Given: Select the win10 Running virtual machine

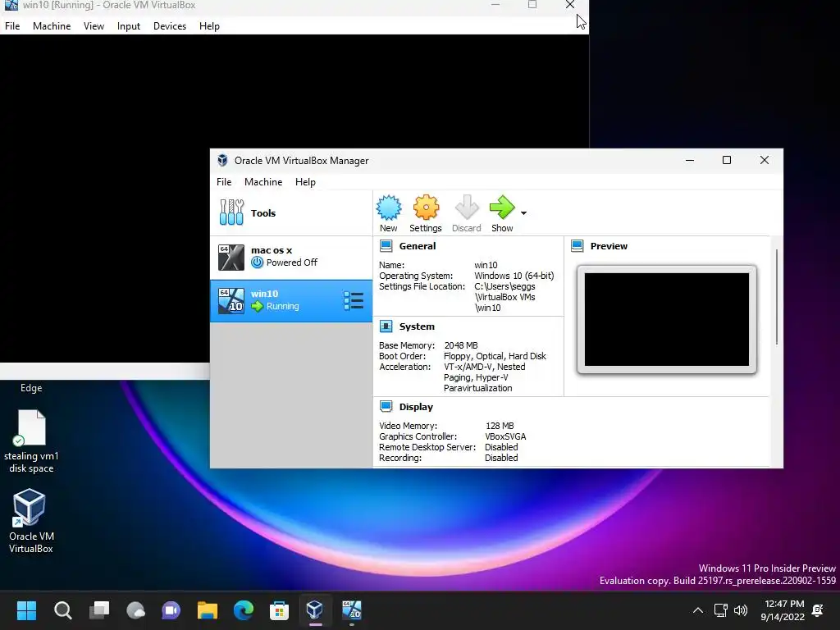Looking at the screenshot, I should click(291, 300).
